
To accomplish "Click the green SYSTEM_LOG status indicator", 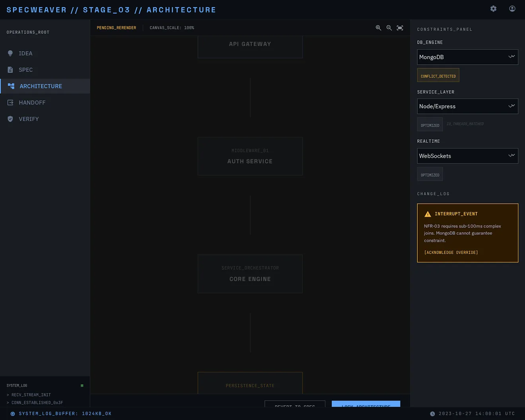I will (82, 385).
